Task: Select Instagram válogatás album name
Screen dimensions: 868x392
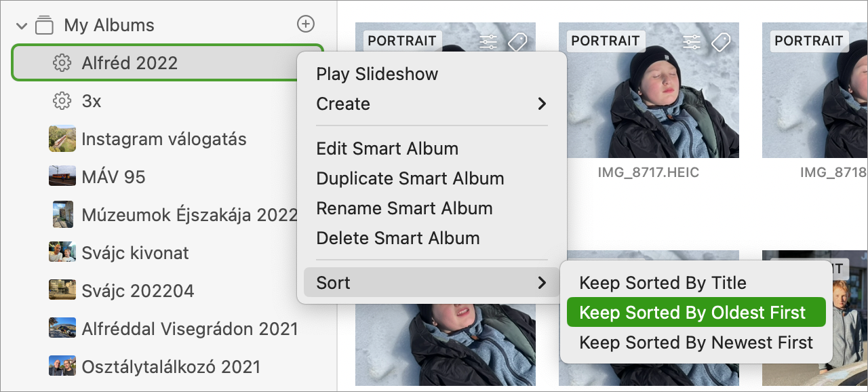Action: (x=164, y=139)
